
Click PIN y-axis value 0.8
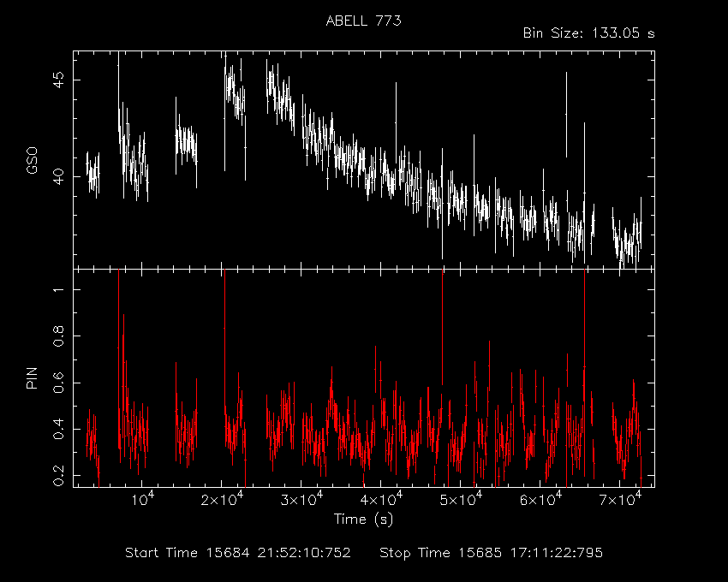pyautogui.click(x=59, y=336)
